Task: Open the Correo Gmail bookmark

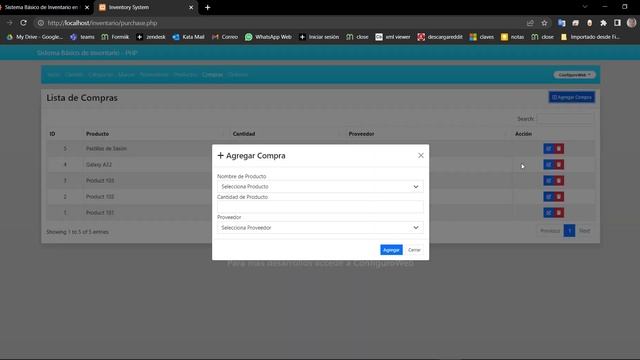Action: pos(224,37)
